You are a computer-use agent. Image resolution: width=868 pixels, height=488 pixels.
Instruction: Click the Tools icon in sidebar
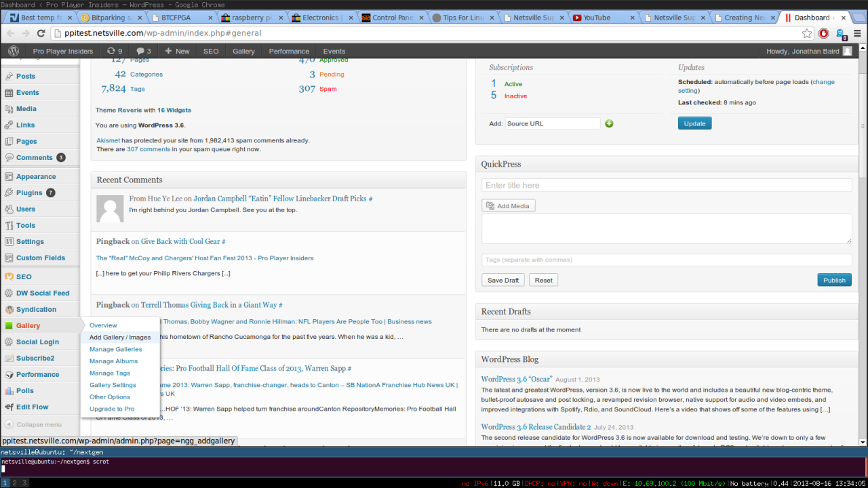coord(9,225)
